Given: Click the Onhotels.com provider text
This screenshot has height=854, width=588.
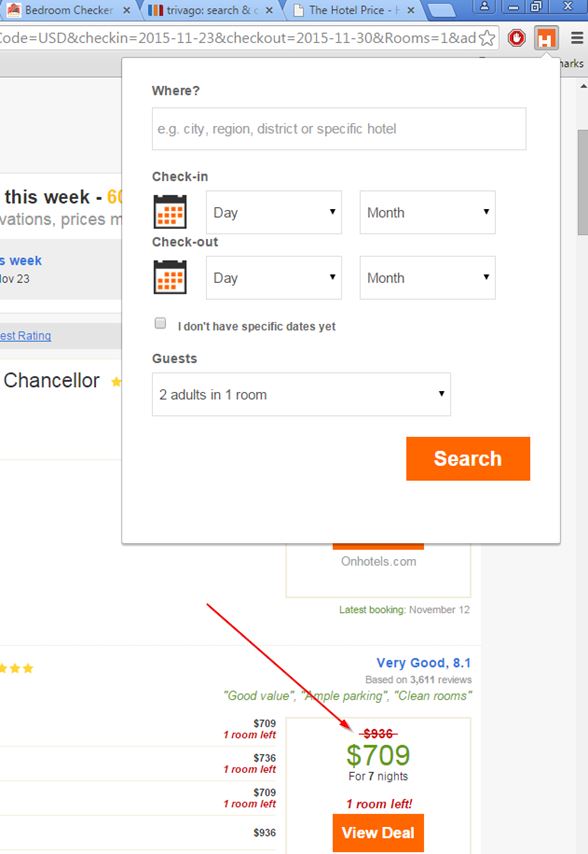Looking at the screenshot, I should [378, 562].
